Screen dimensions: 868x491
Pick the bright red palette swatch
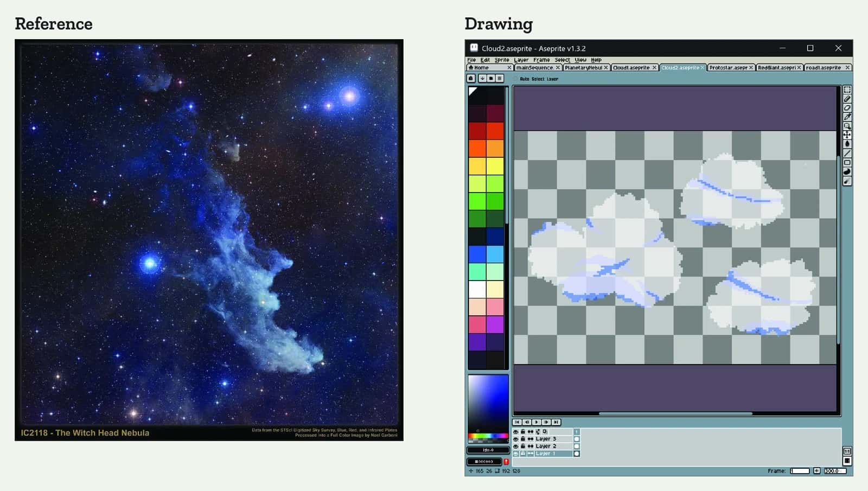click(x=495, y=131)
